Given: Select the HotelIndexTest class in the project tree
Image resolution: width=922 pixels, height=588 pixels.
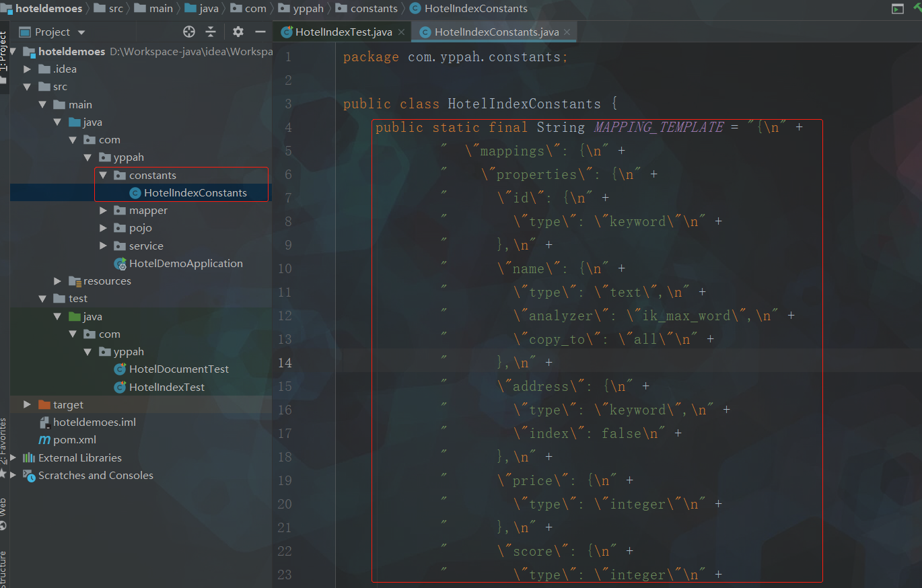Looking at the screenshot, I should click(167, 388).
